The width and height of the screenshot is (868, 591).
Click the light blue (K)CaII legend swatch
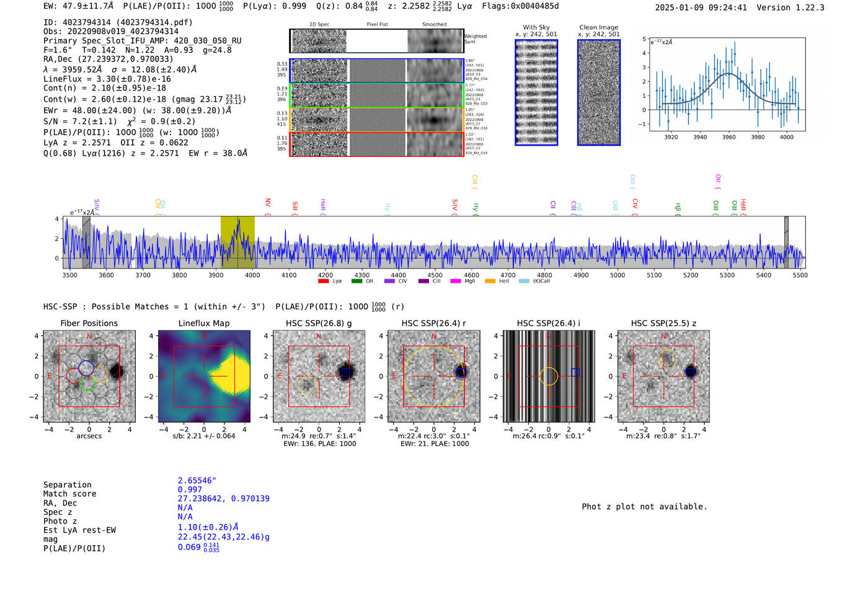point(525,282)
